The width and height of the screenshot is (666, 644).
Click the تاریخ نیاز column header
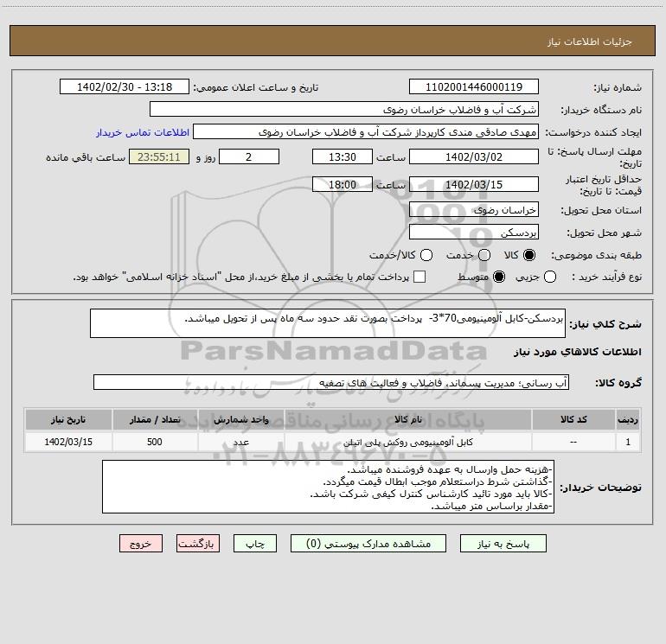click(68, 420)
